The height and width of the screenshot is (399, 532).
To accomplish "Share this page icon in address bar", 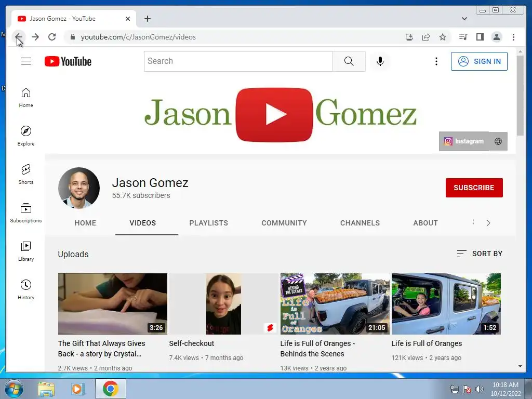I will click(426, 37).
